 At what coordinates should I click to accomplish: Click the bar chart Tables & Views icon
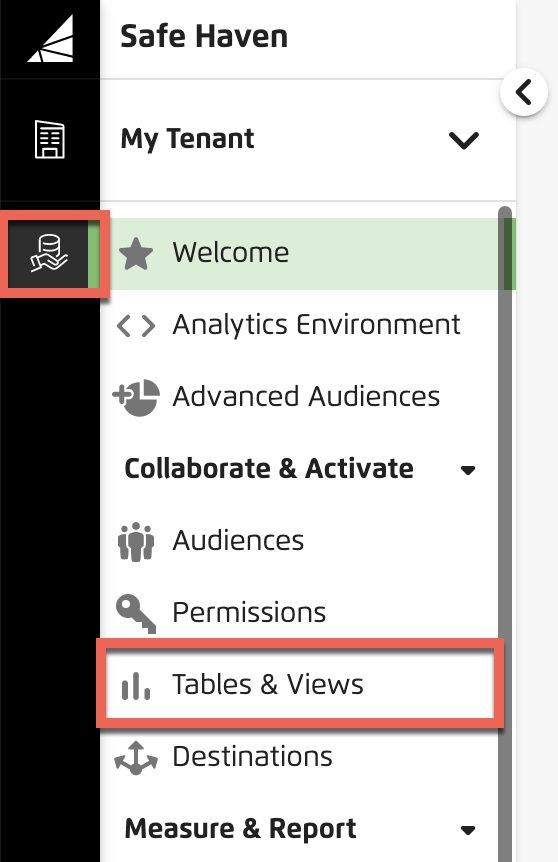click(x=136, y=686)
